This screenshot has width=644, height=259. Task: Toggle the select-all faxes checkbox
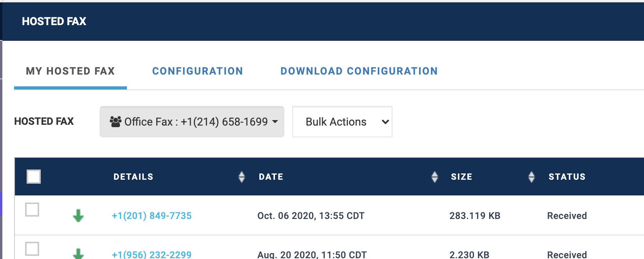[34, 177]
